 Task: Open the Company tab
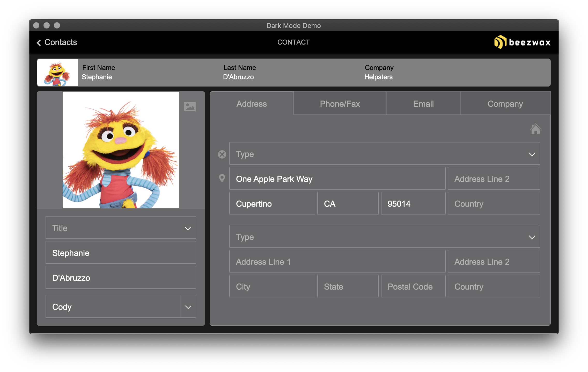(x=505, y=104)
